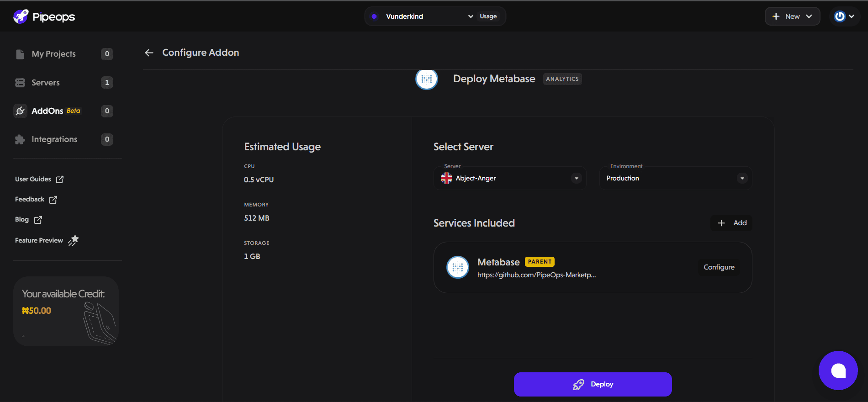The width and height of the screenshot is (868, 402).
Task: Click the Metabase logo in header
Action: click(x=427, y=79)
